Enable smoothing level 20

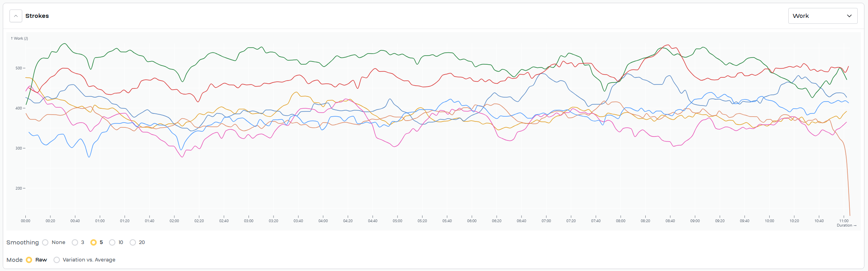[x=133, y=242]
